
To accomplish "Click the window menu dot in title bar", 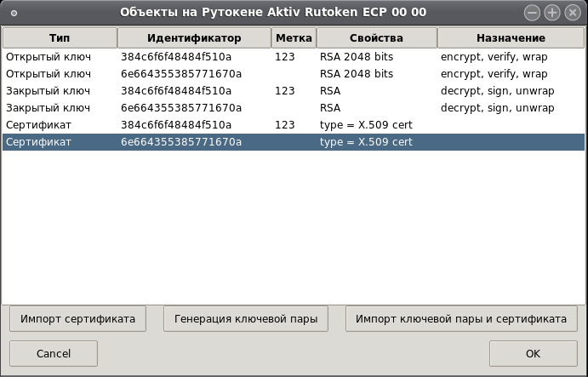I will point(14,13).
